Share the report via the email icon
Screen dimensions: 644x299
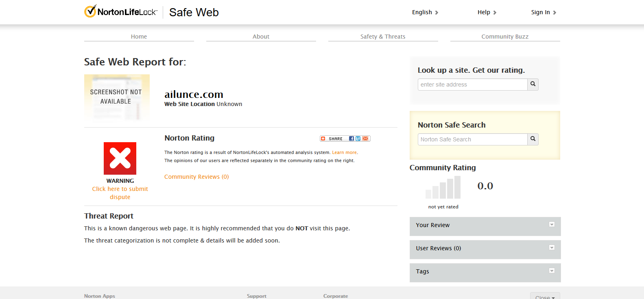click(x=365, y=139)
